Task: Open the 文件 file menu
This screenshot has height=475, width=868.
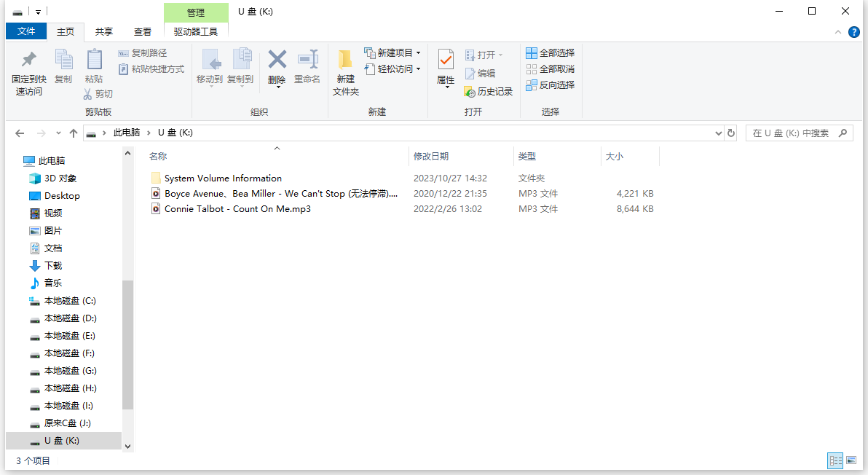Action: point(26,31)
